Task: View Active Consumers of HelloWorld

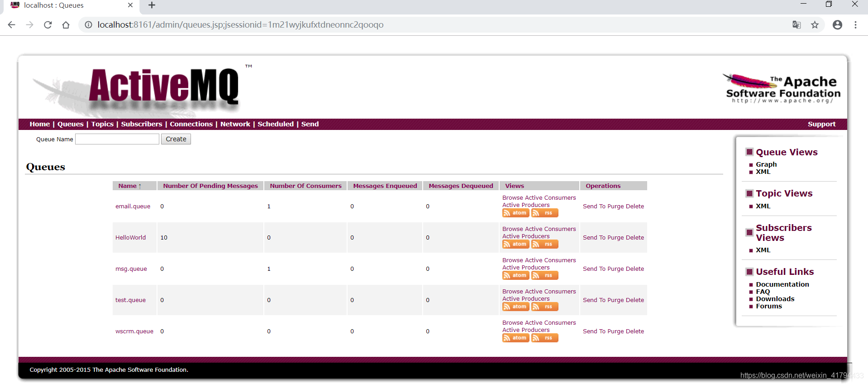Action: [550, 229]
